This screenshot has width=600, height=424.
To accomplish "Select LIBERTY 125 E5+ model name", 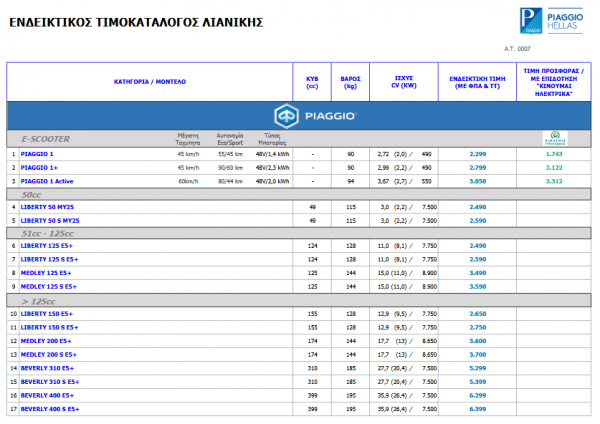I will coord(46,246).
